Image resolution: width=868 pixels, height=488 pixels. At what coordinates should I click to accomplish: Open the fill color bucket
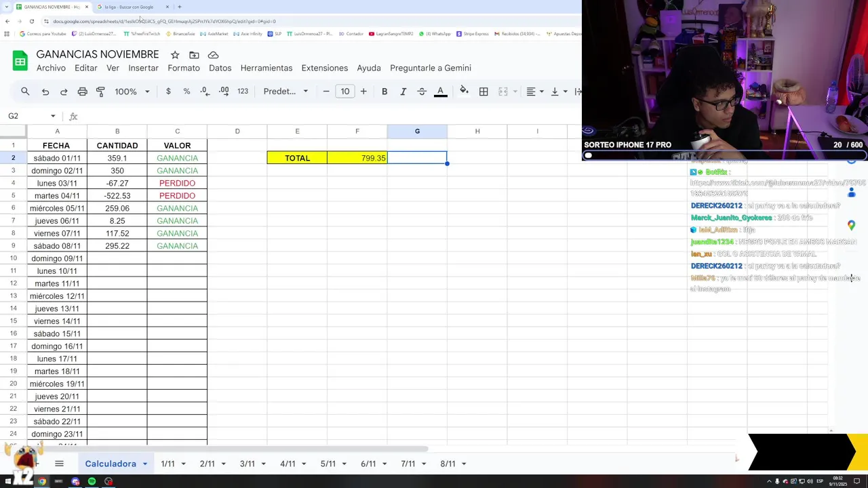[x=464, y=91]
